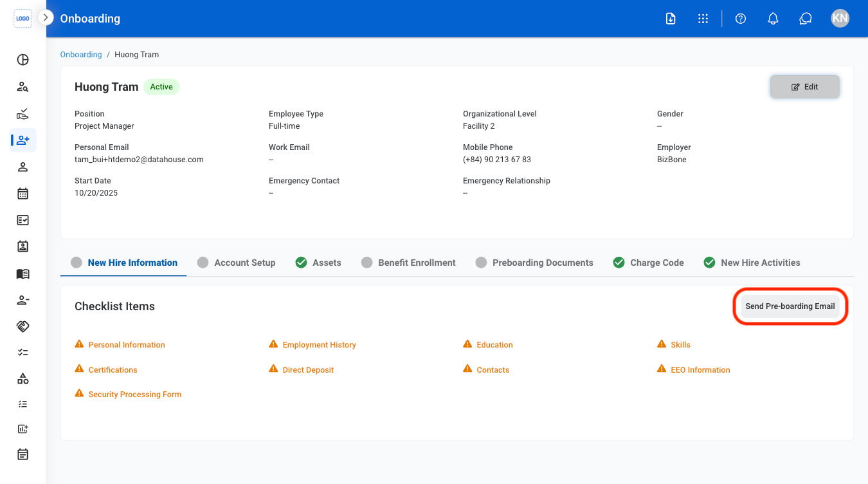Viewport: 868px width, 484px height.
Task: Click the download document icon in the header
Action: [671, 19]
